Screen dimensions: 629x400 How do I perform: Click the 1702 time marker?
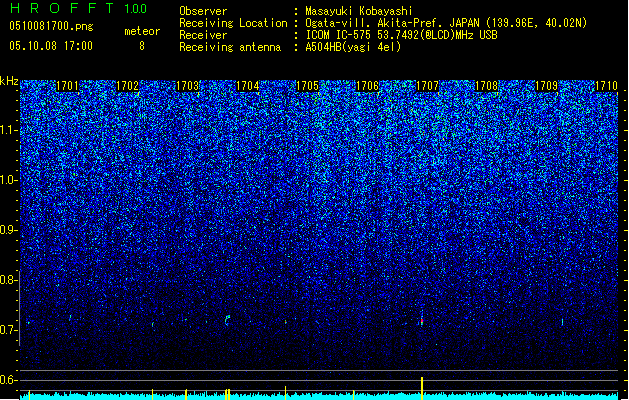pos(127,86)
